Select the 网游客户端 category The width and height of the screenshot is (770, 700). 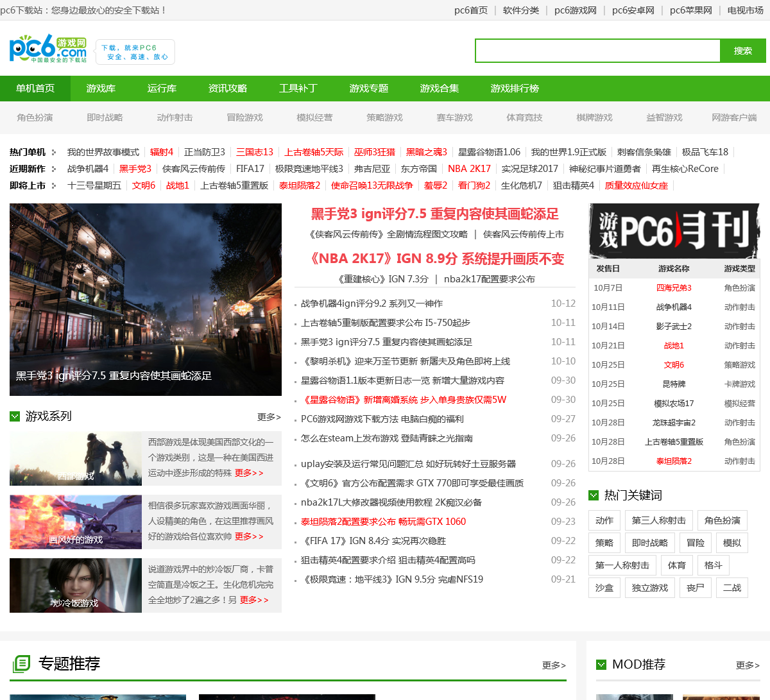735,117
